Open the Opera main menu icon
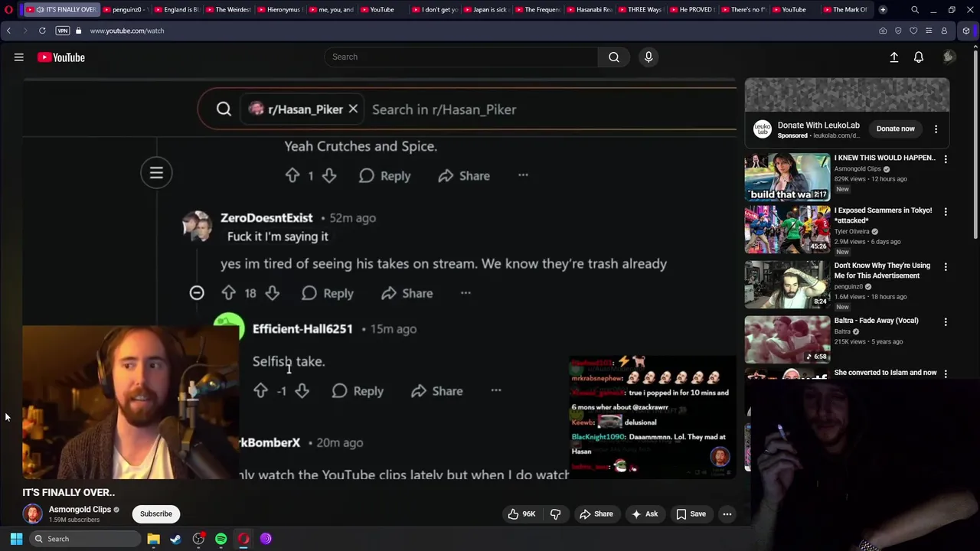The width and height of the screenshot is (980, 551). [x=8, y=9]
